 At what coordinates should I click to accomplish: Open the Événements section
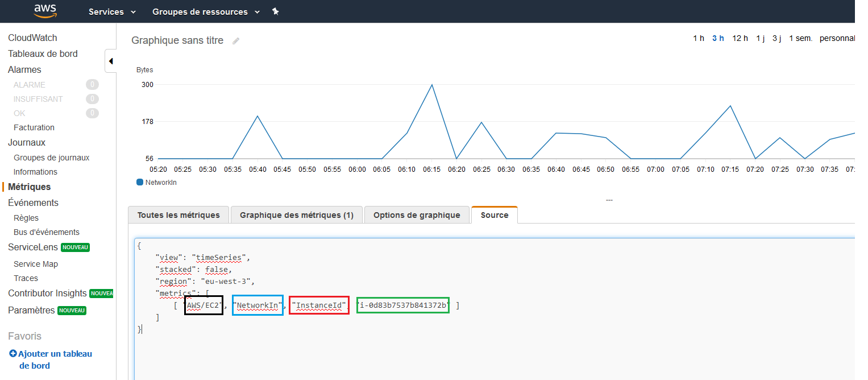click(33, 203)
